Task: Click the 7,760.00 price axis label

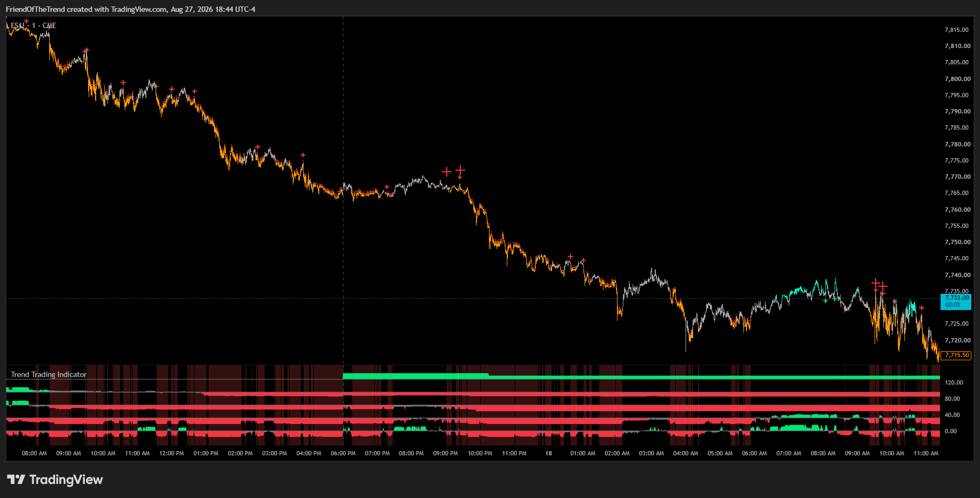Action: (957, 210)
